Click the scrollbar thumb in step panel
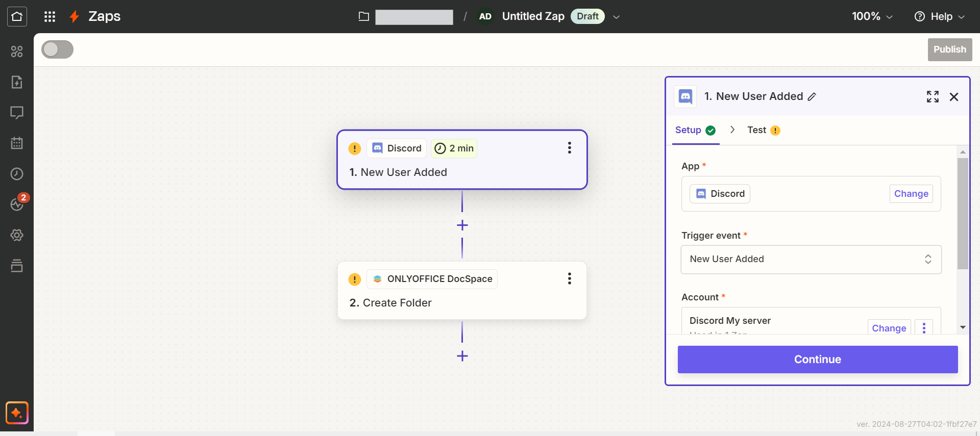The image size is (980, 436). pos(963,213)
